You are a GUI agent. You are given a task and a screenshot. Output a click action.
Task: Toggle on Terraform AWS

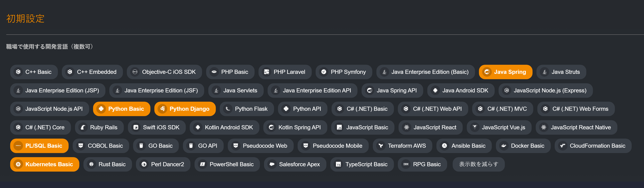[x=402, y=146]
